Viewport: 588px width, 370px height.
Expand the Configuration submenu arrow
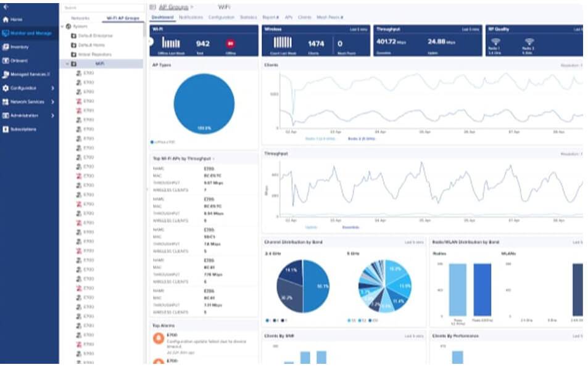click(52, 88)
